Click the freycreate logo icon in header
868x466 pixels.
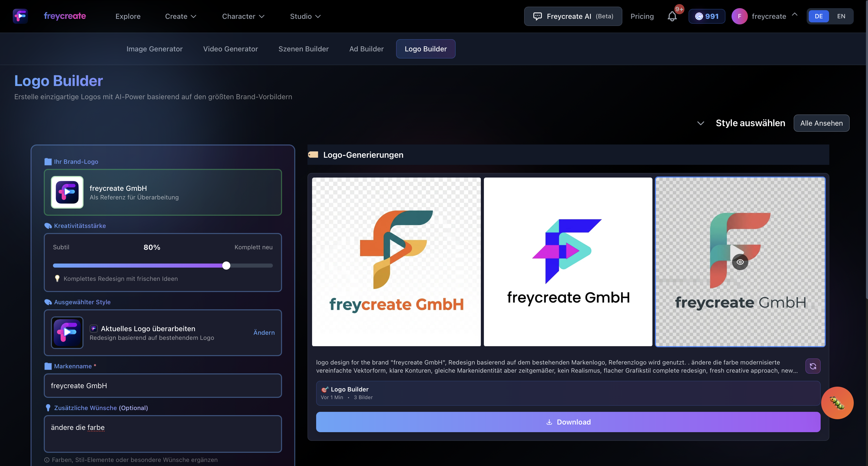[20, 16]
